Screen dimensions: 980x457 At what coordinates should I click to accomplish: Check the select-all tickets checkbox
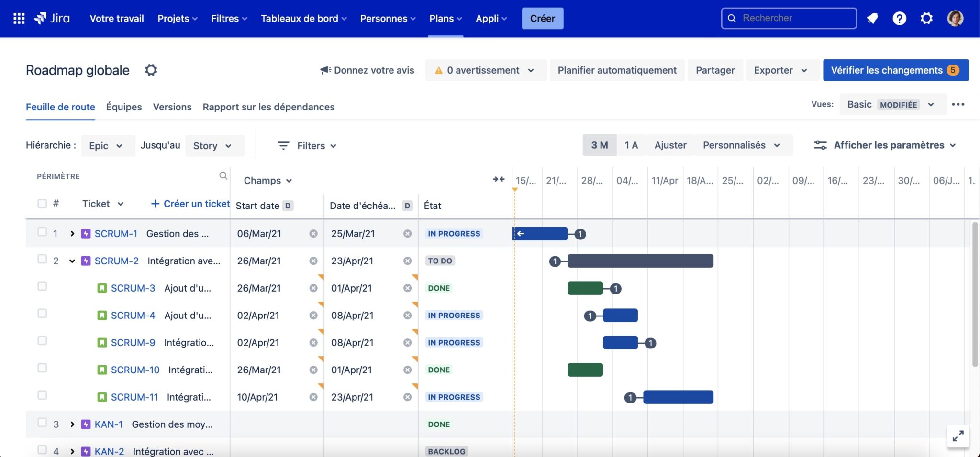click(42, 203)
